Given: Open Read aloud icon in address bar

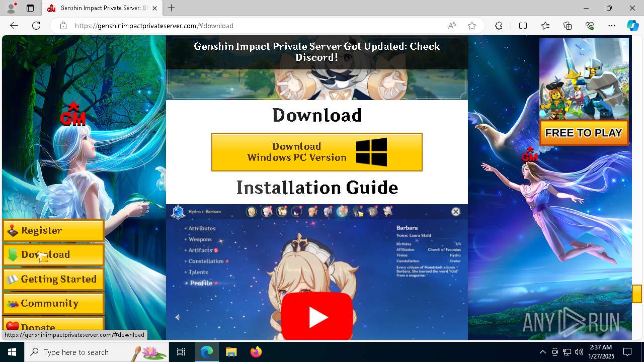Looking at the screenshot, I should coord(452,26).
